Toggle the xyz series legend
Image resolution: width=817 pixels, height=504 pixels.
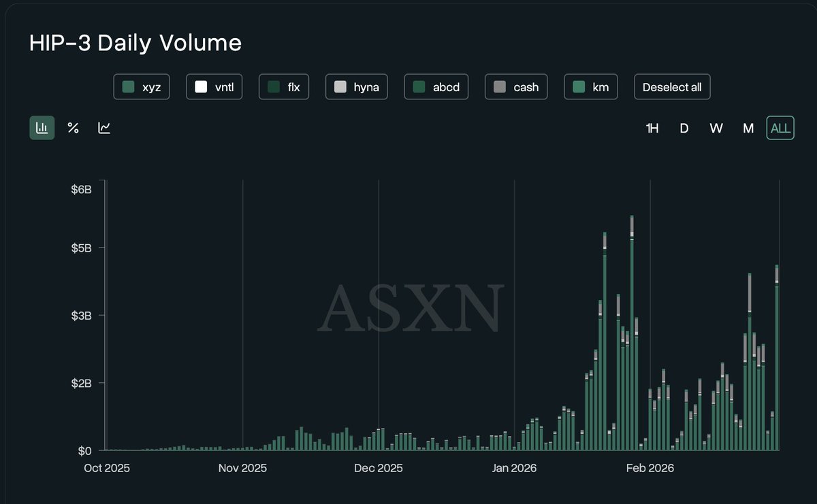click(x=142, y=87)
